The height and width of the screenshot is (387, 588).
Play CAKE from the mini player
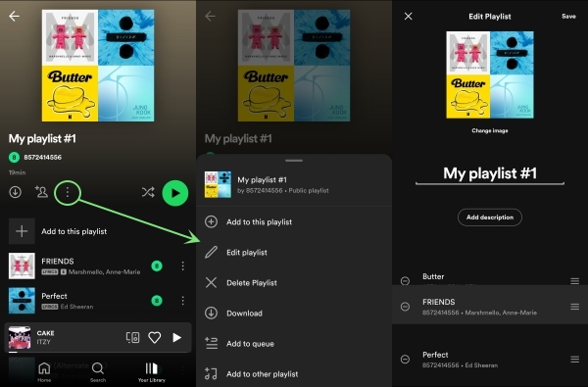[x=176, y=337]
